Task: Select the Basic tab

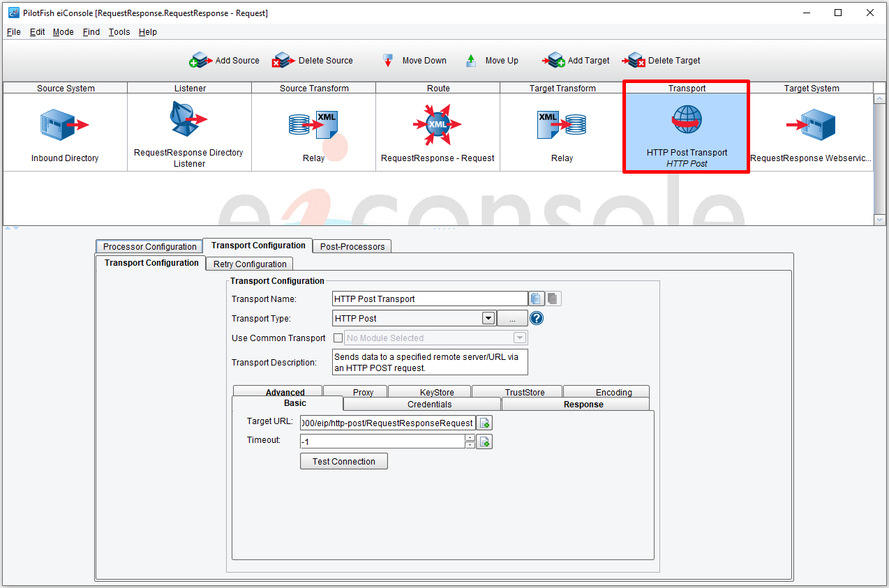Action: click(x=287, y=403)
